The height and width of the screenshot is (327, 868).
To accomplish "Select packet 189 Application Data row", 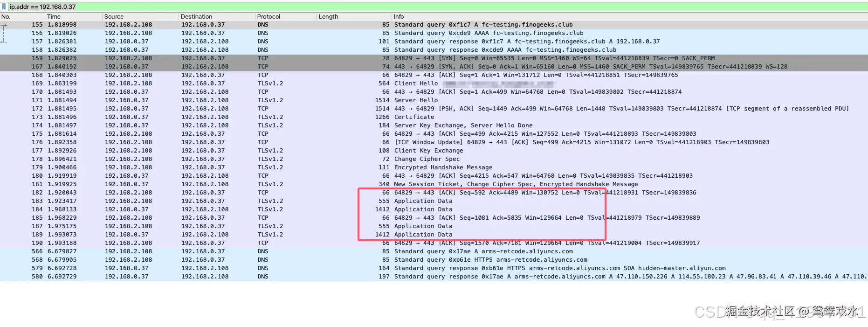I will click(x=434, y=235).
